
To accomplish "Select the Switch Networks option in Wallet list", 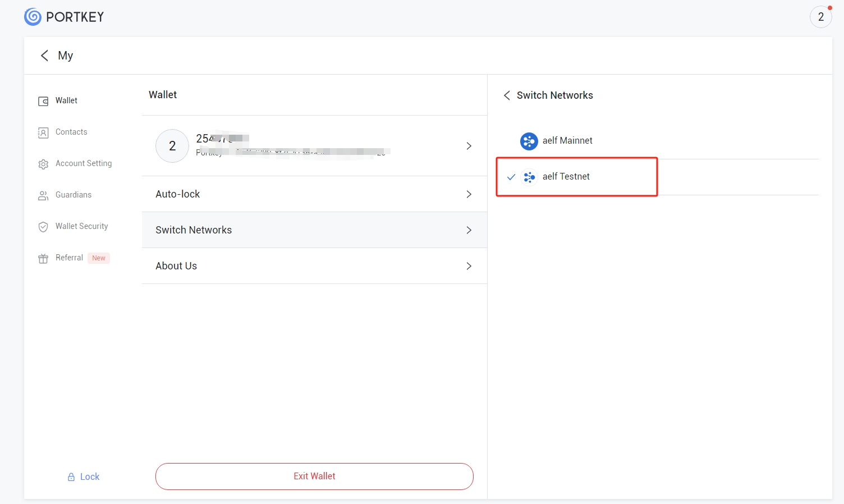I will pos(314,230).
